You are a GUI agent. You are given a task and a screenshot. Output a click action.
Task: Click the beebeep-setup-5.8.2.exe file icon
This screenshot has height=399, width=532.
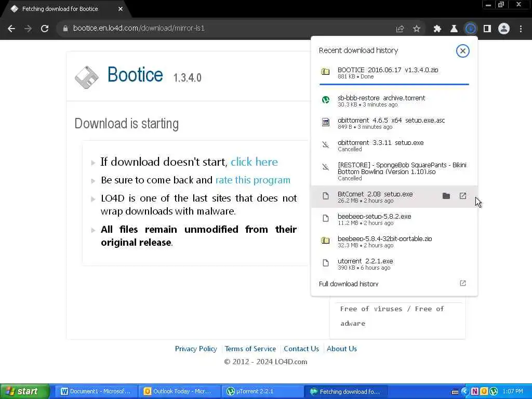325,218
